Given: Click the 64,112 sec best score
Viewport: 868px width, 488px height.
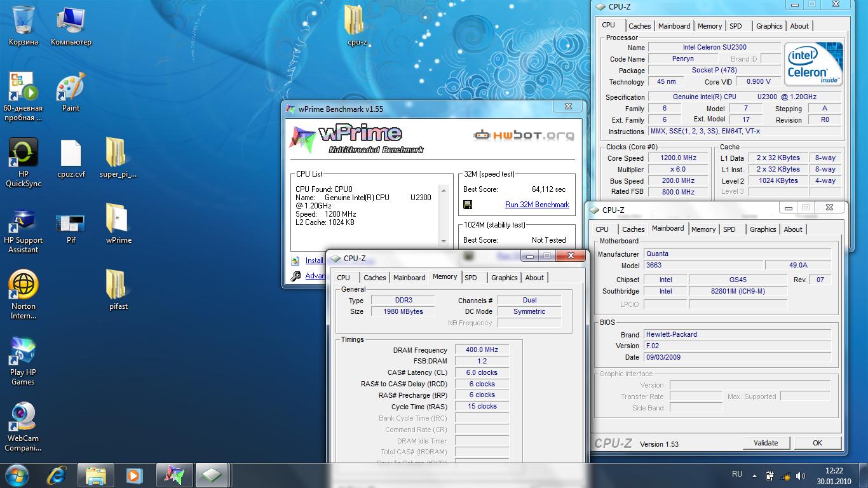Looking at the screenshot, I should coord(548,189).
